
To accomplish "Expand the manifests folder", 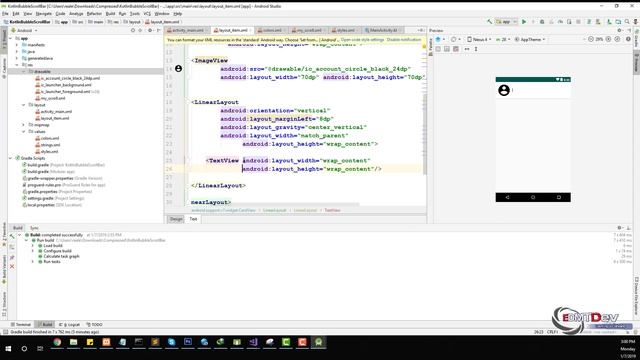I will [x=17, y=45].
